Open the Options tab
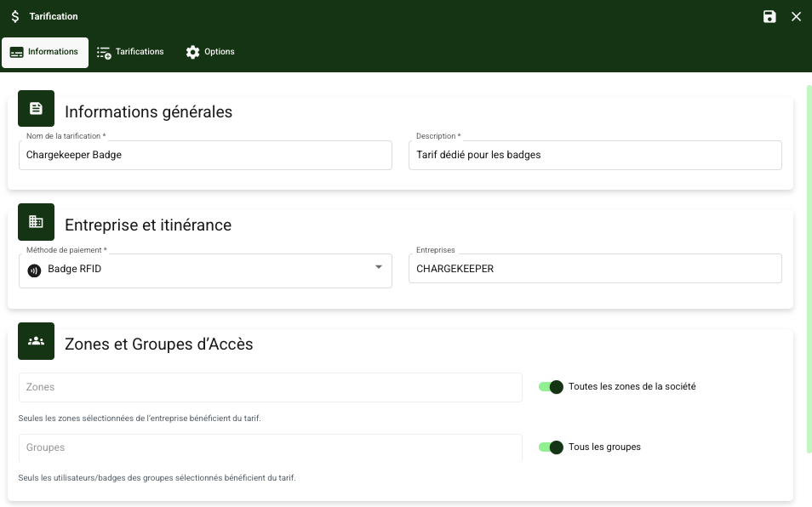This screenshot has height=507, width=812. (x=210, y=52)
